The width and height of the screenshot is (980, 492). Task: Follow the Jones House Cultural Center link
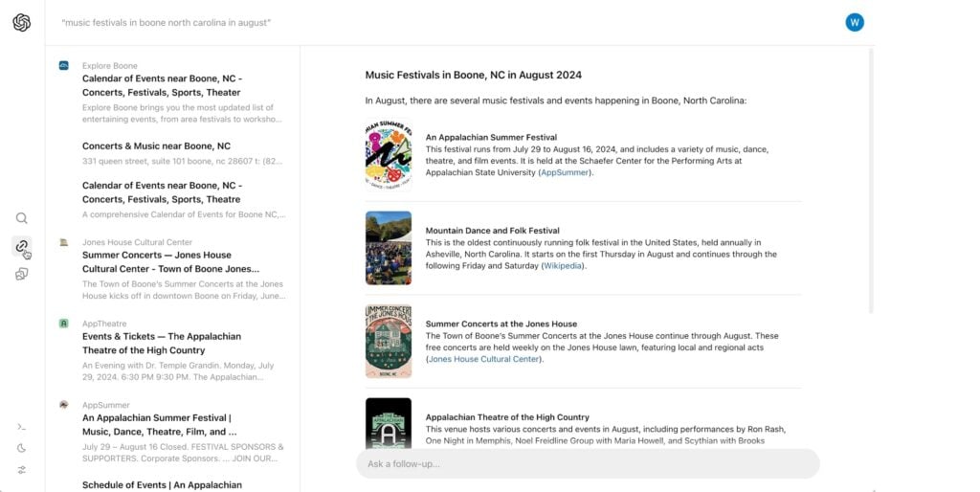point(483,359)
